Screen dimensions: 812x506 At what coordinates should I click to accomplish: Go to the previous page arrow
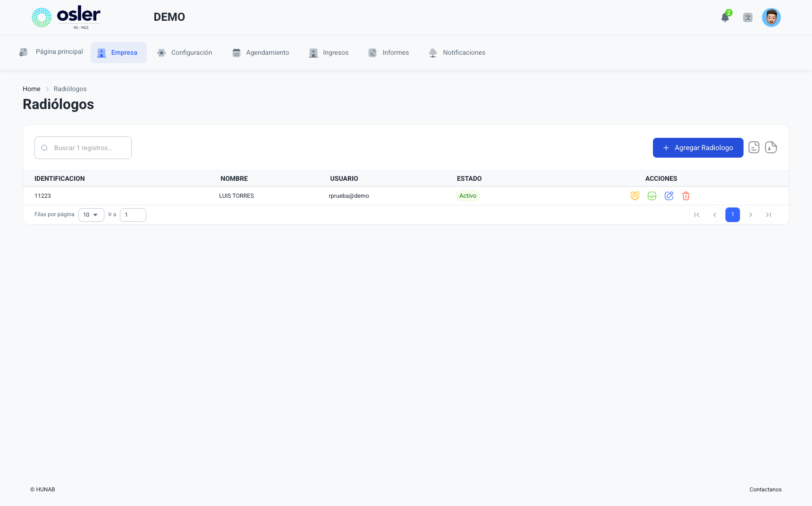715,215
